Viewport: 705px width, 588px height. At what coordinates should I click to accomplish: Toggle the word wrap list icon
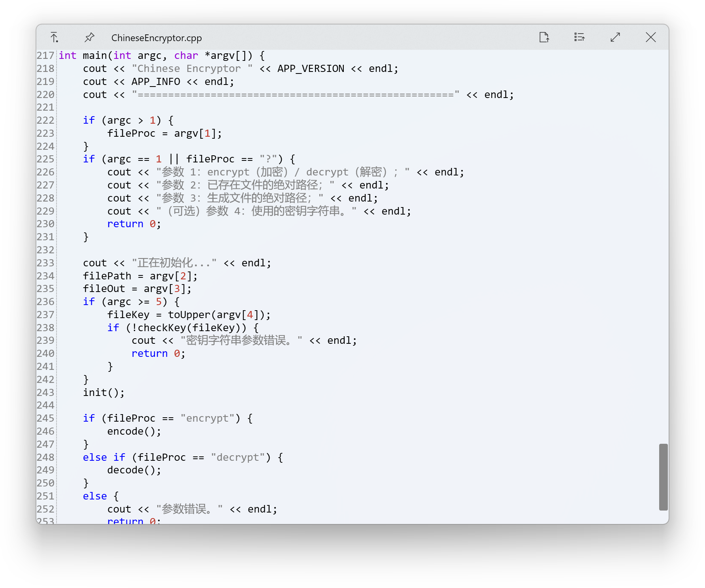point(579,37)
